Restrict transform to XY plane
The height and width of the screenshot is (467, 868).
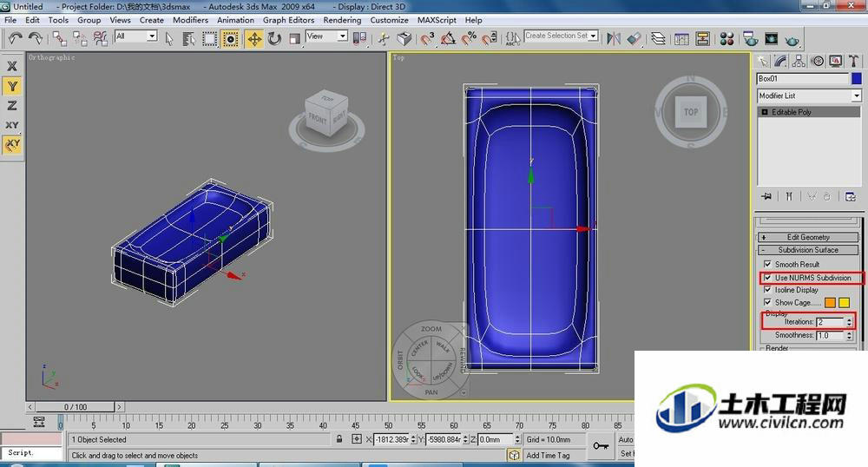coord(11,125)
